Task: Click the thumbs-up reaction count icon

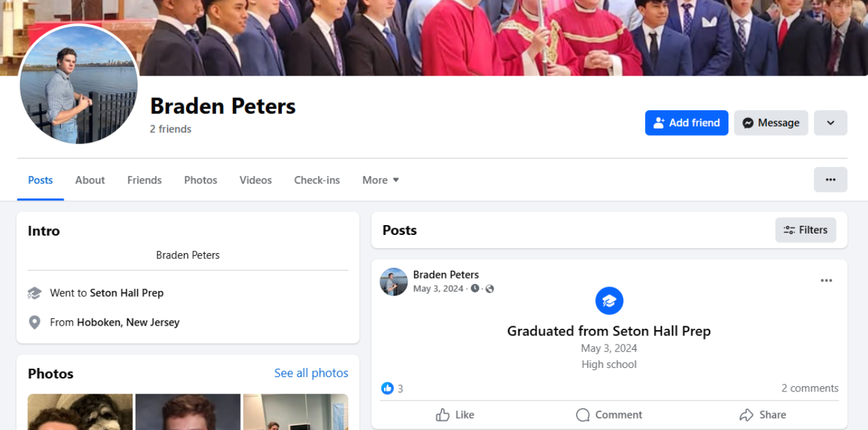Action: click(387, 388)
